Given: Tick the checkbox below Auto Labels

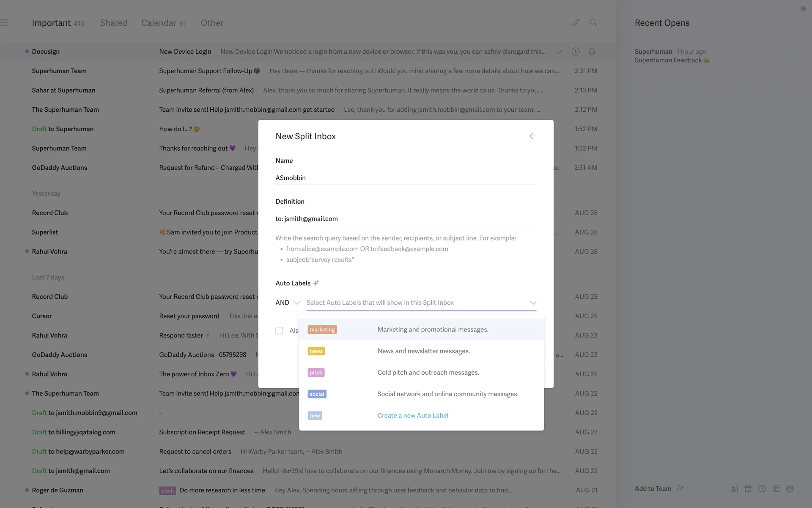Looking at the screenshot, I should pos(279,330).
